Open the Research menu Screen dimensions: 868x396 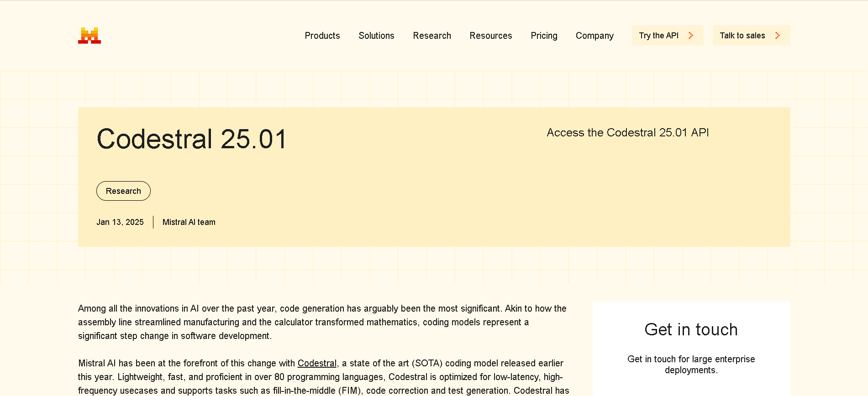tap(432, 36)
